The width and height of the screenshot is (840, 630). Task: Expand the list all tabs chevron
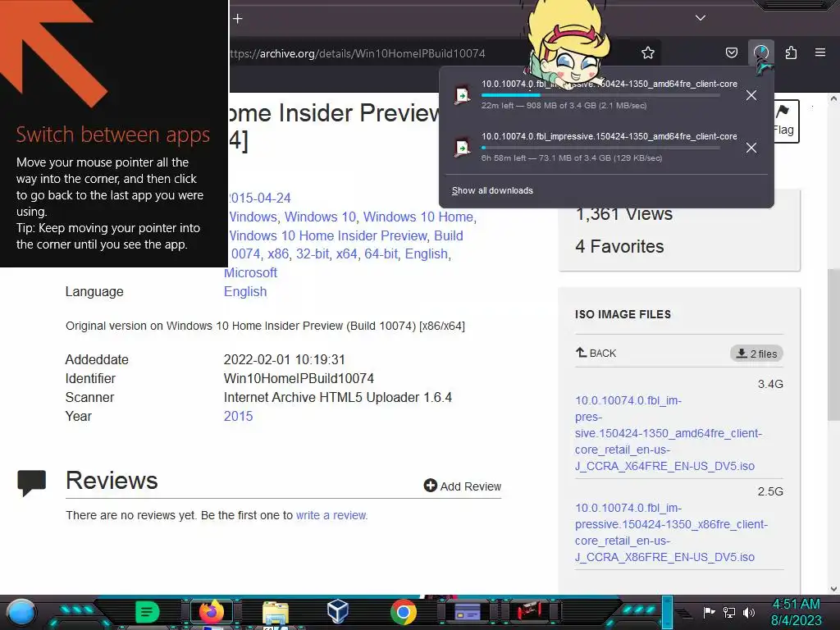coord(701,18)
